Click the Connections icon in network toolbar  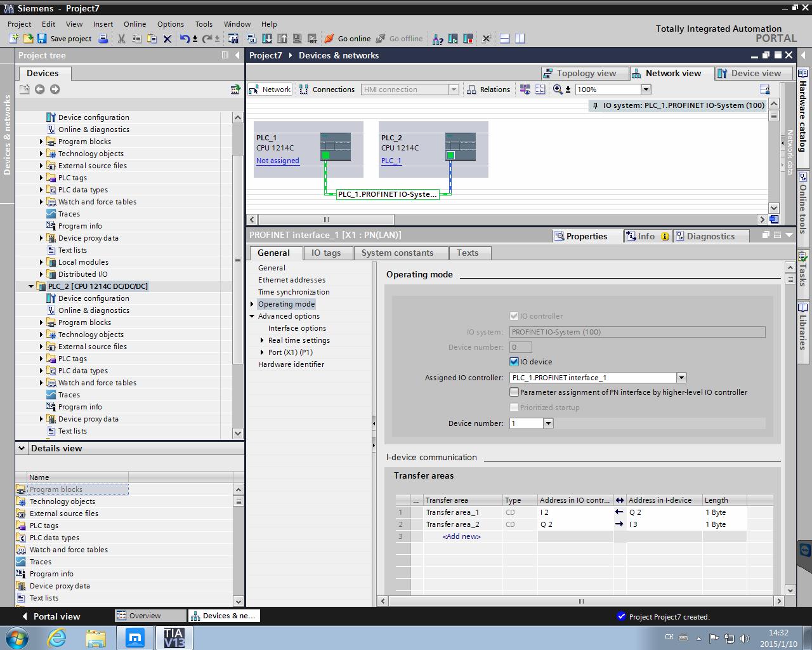click(304, 90)
